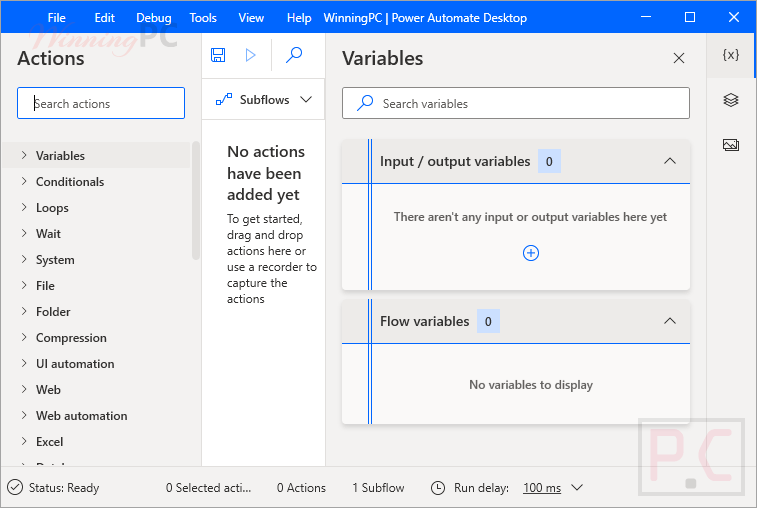Image resolution: width=757 pixels, height=508 pixels.
Task: Click the Subflows icon
Action: [224, 99]
